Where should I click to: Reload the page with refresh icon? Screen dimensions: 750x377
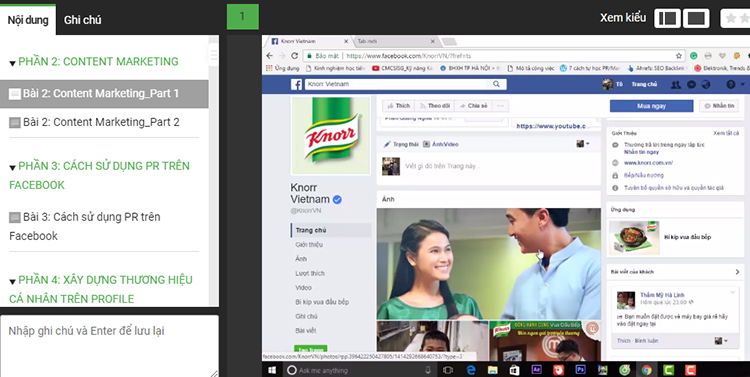click(x=295, y=56)
